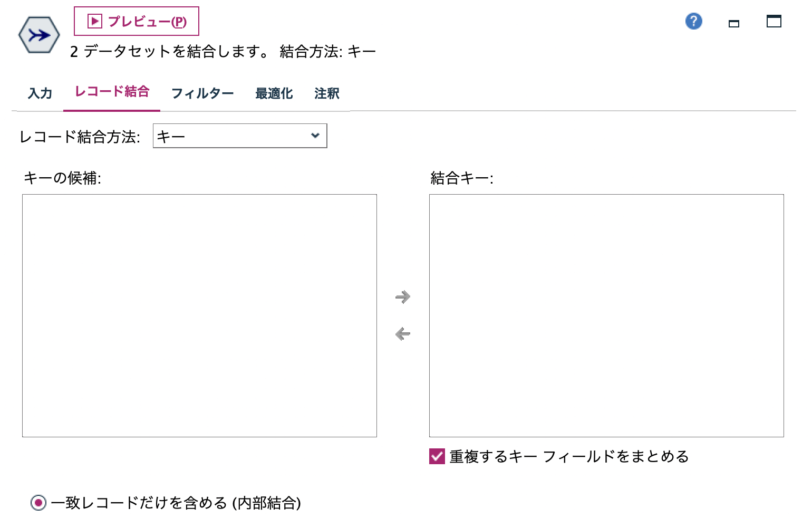Change the record merge method selection
Screen dimensions: 812x518
pyautogui.click(x=240, y=136)
